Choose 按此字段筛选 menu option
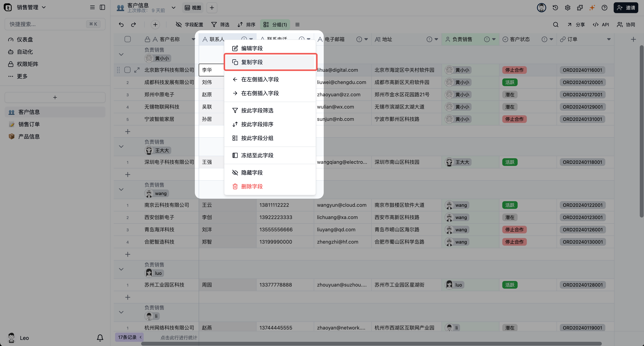Viewport: 644px width, 346px height. 257,110
